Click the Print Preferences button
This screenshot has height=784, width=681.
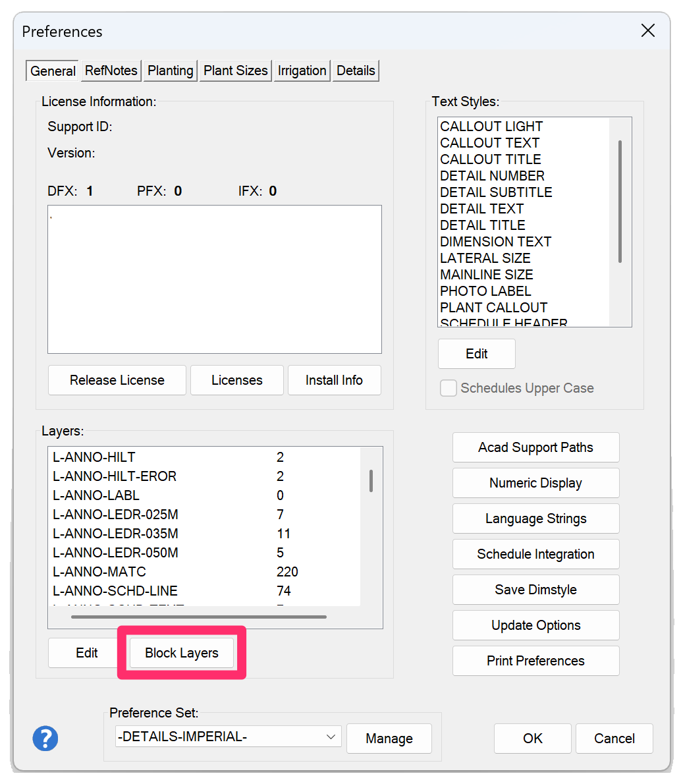pos(535,661)
